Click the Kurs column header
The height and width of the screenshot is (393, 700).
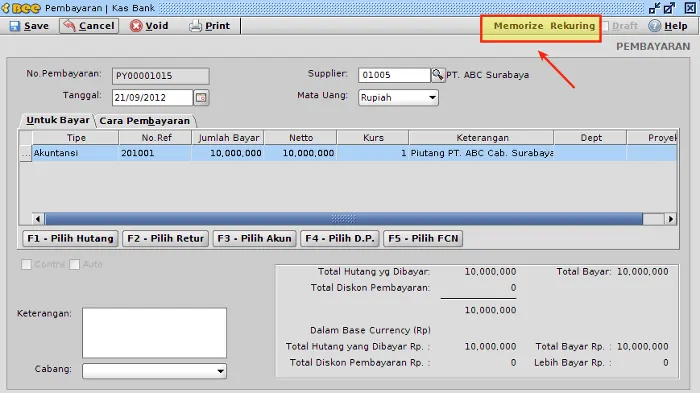pyautogui.click(x=373, y=138)
